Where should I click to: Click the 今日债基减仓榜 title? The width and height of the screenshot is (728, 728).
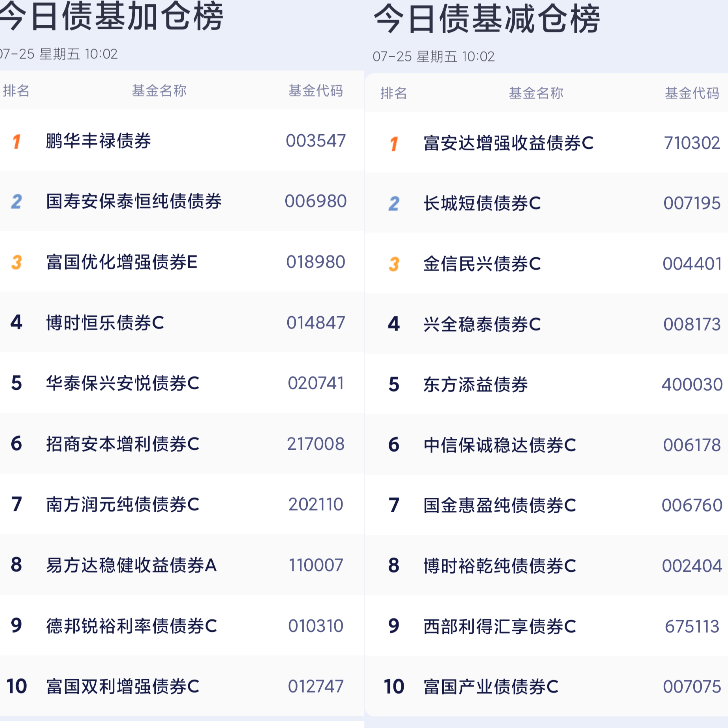pyautogui.click(x=486, y=19)
